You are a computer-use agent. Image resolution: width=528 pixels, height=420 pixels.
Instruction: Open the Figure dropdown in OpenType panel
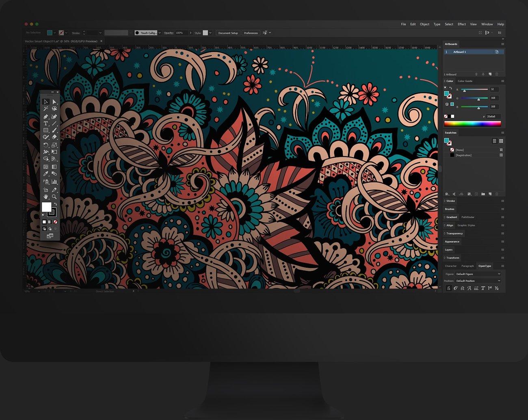pyautogui.click(x=499, y=274)
